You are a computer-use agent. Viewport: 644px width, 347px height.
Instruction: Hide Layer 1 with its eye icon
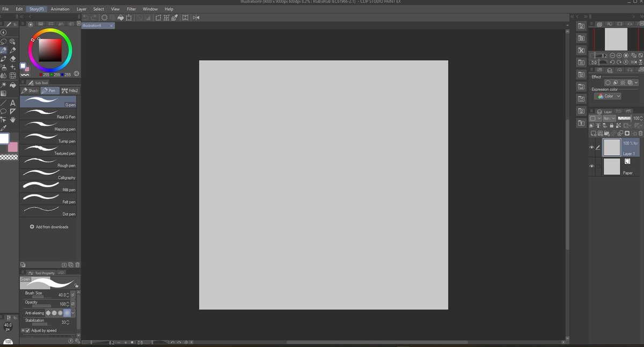pyautogui.click(x=592, y=147)
